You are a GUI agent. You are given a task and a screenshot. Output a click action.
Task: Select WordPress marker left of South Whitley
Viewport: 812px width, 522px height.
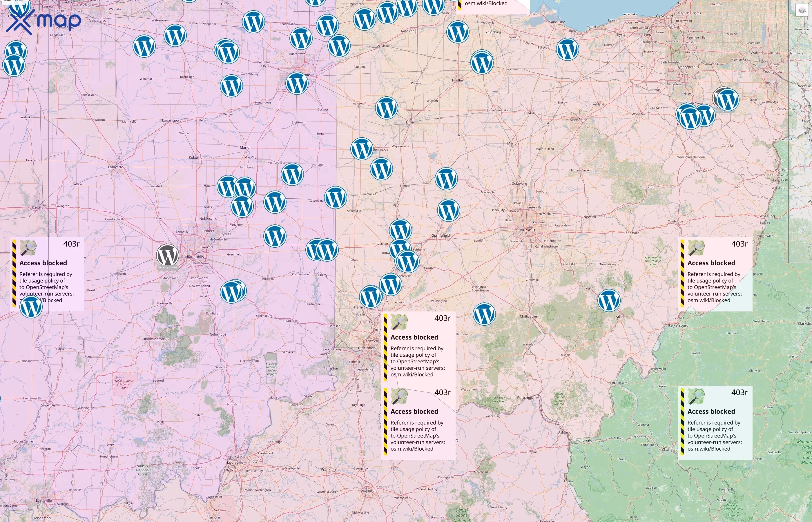[231, 86]
